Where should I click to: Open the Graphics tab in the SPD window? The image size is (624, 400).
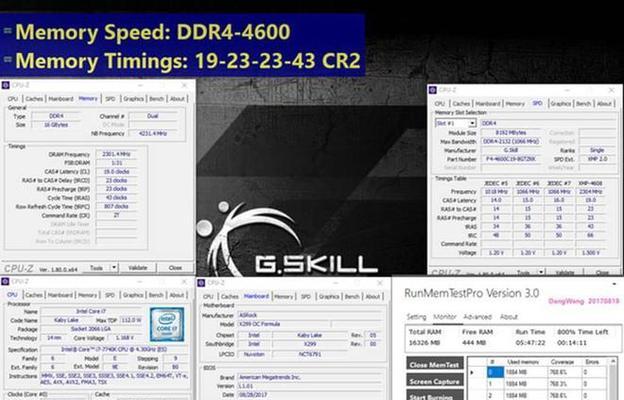pos(561,103)
